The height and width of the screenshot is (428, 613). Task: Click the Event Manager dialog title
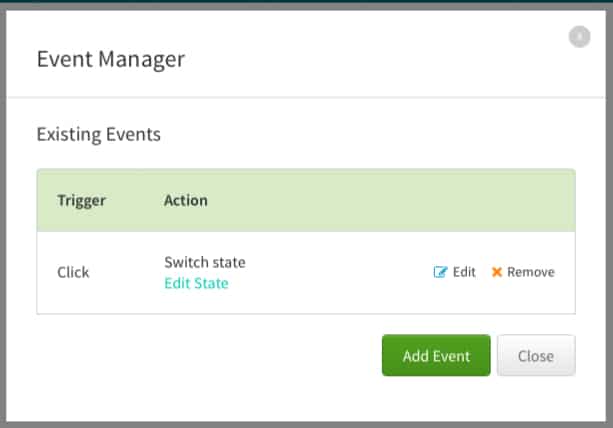tap(111, 59)
